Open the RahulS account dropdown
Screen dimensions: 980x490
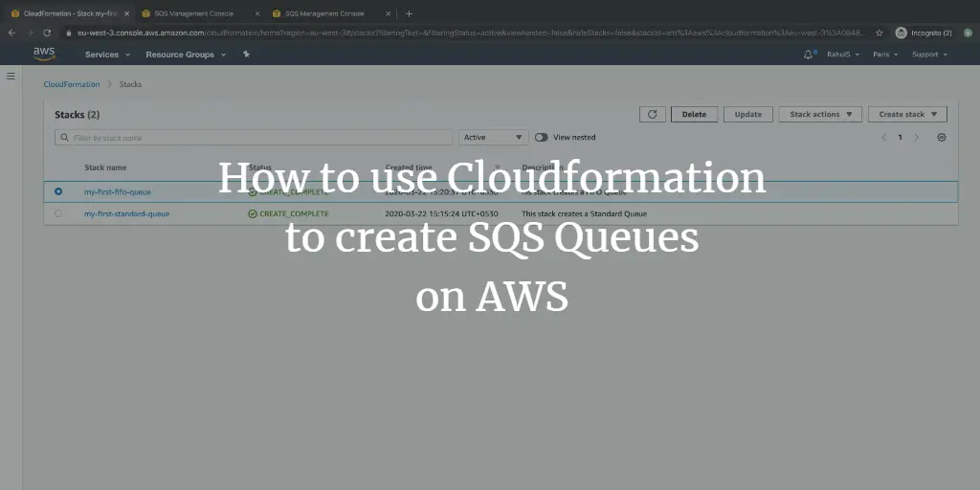pos(843,55)
